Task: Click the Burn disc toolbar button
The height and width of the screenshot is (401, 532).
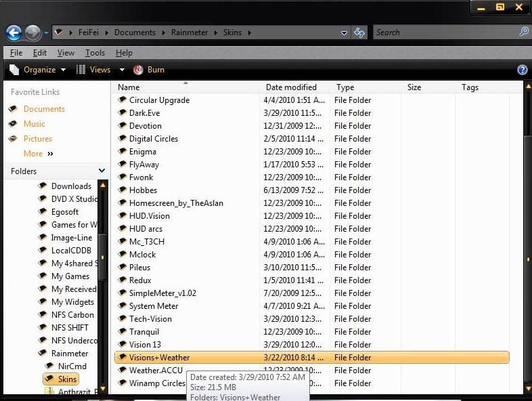Action: [x=149, y=70]
